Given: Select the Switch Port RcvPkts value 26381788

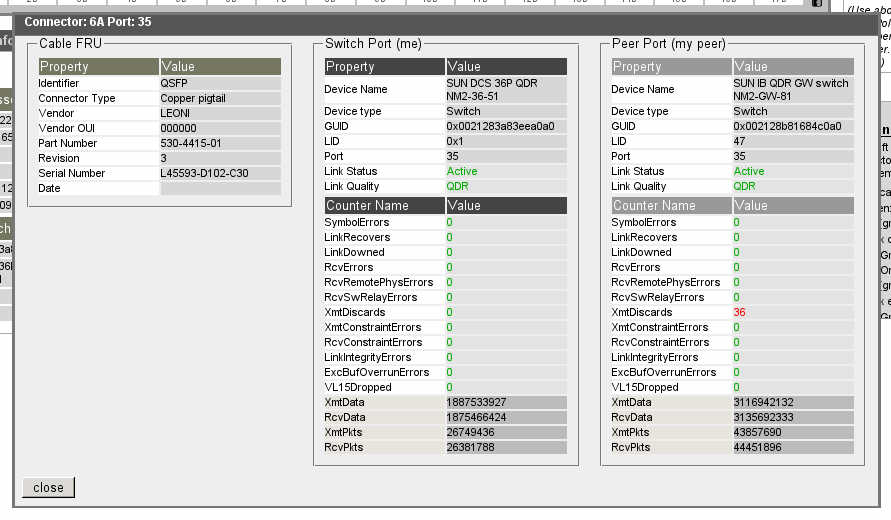Looking at the screenshot, I should click(x=470, y=447).
